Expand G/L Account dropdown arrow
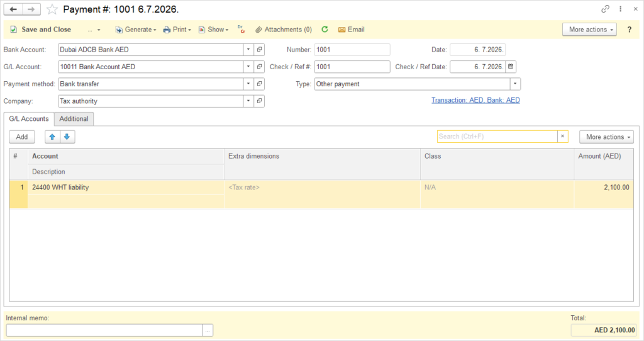644x341 pixels. click(248, 67)
